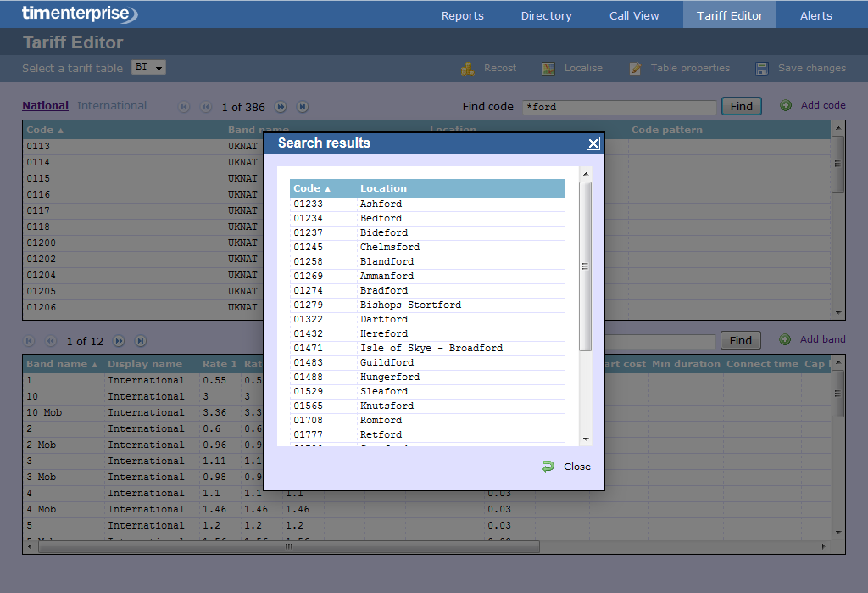Switch to the Reports tab

coord(462,15)
